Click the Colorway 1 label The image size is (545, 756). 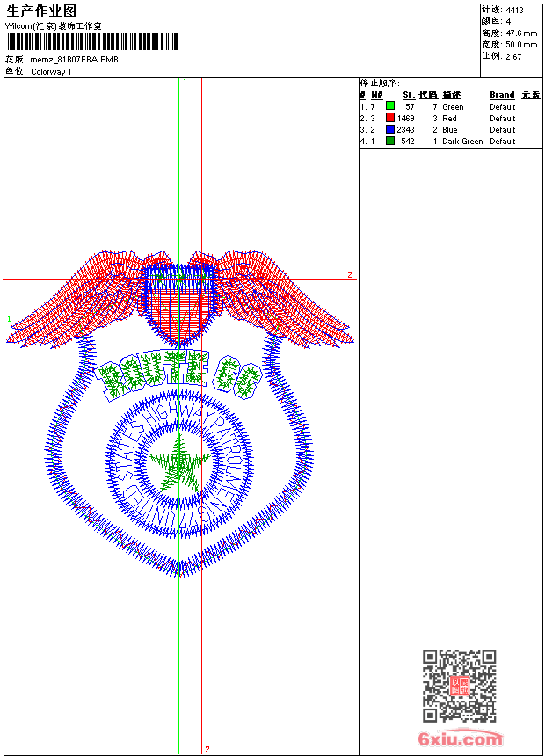51,72
